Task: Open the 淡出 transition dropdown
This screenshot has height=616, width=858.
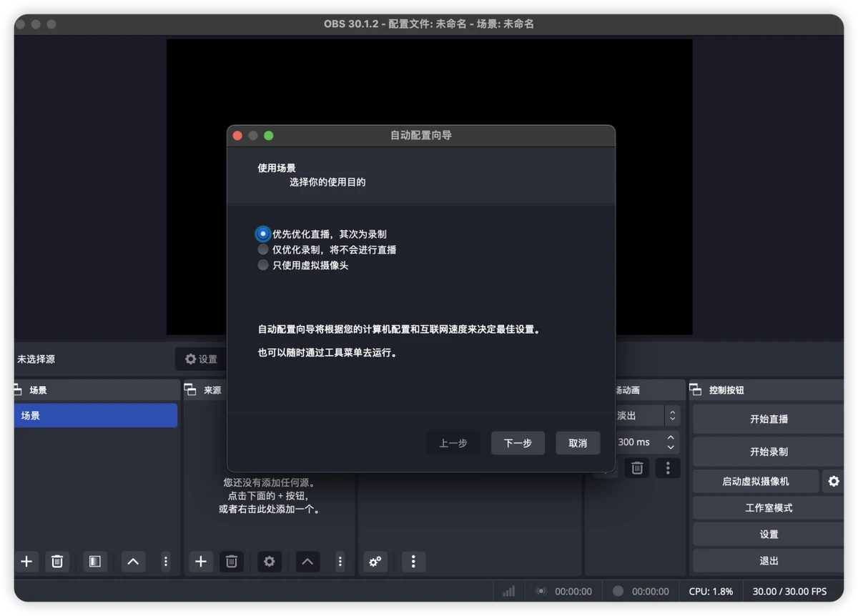Action: pos(648,416)
